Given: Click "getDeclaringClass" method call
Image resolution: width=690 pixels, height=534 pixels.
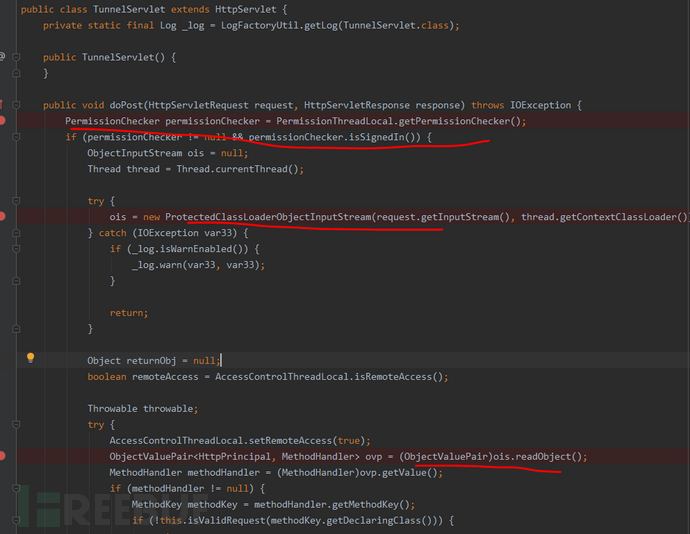Looking at the screenshot, I should pyautogui.click(x=373, y=520).
